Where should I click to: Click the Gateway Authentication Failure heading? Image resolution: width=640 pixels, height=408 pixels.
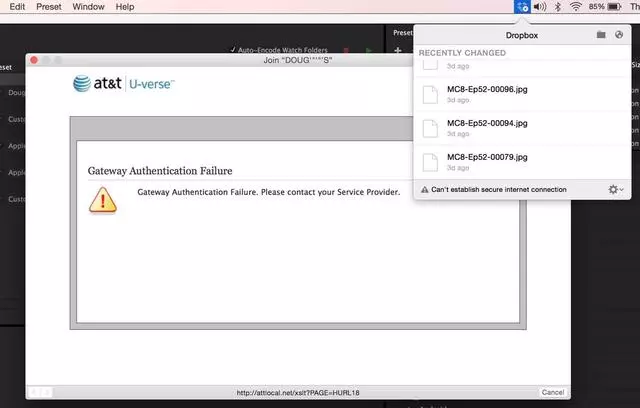click(x=160, y=171)
